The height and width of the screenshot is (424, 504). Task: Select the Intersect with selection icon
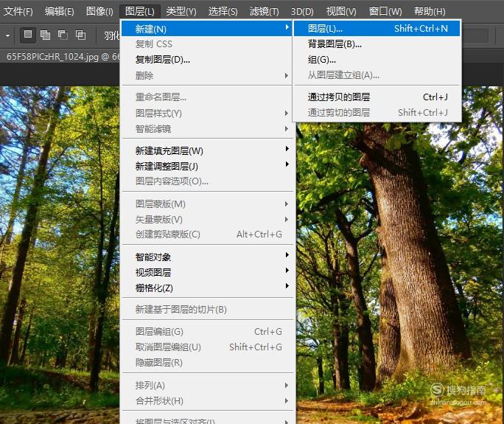pos(80,35)
